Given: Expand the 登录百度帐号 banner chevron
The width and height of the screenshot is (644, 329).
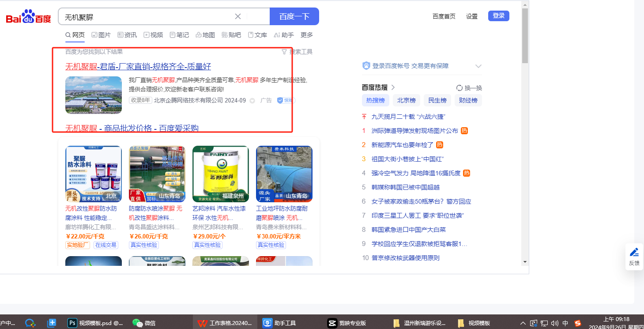Looking at the screenshot, I should pyautogui.click(x=478, y=66).
